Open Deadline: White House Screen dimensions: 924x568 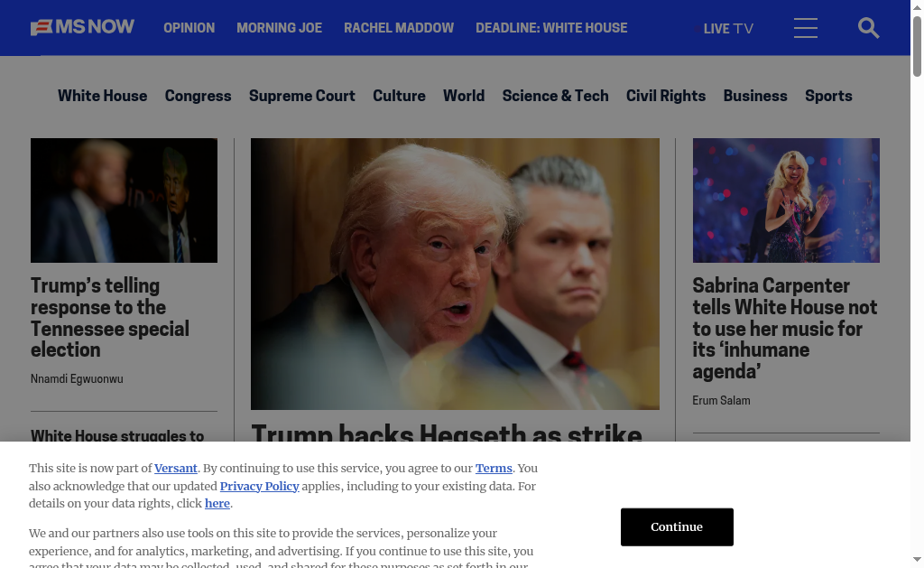point(551,28)
